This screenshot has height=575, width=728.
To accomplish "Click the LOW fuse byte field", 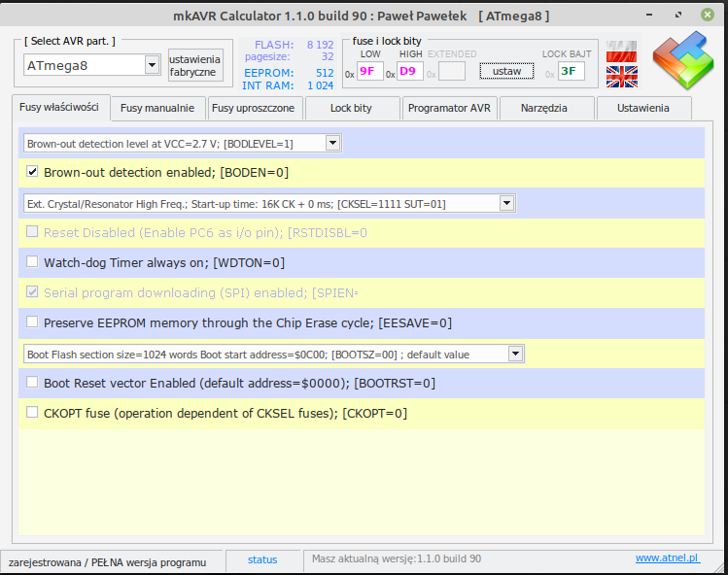I will click(370, 71).
